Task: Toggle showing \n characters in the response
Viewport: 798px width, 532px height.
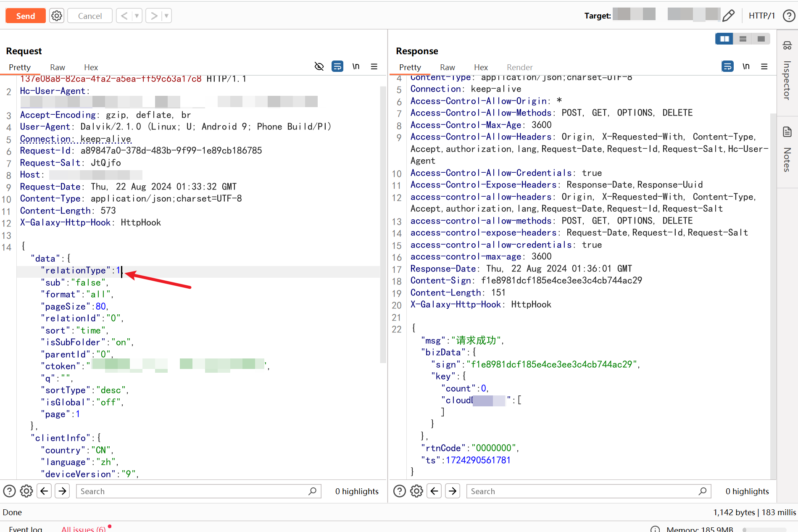Action: click(746, 66)
